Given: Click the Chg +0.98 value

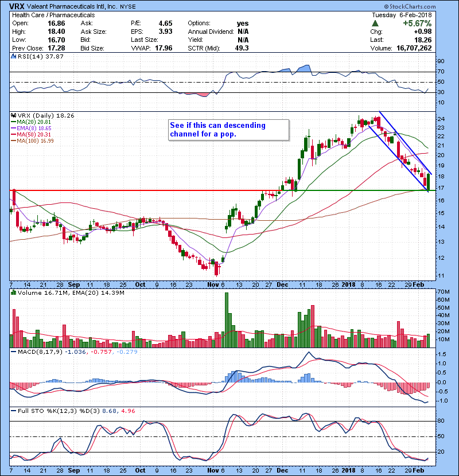Looking at the screenshot, I should 422,32.
